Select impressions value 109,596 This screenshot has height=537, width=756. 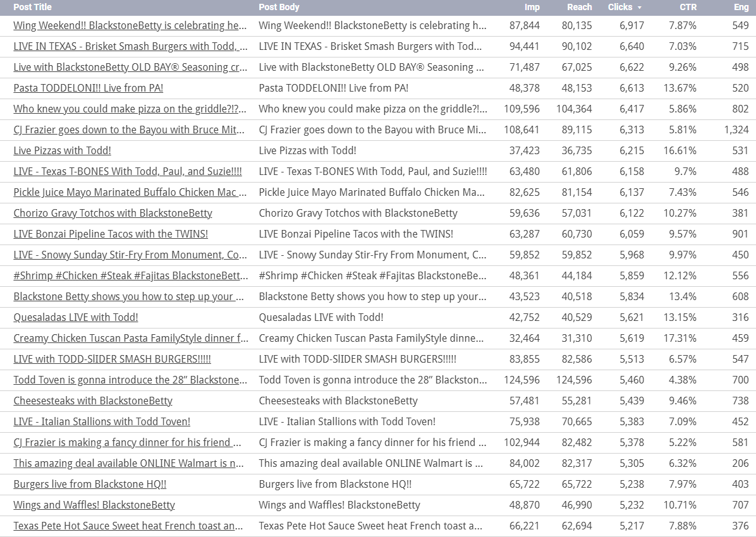[521, 109]
